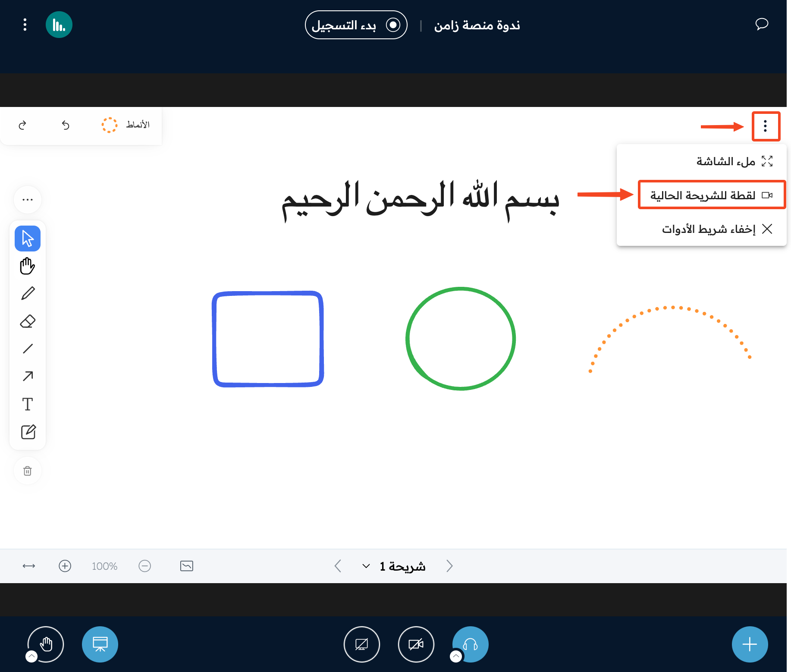Open the الأنماط styles panel
The image size is (791, 672).
click(126, 125)
